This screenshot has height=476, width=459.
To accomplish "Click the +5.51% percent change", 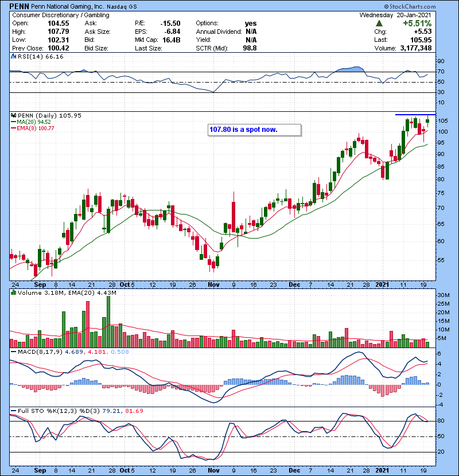I will pos(417,24).
